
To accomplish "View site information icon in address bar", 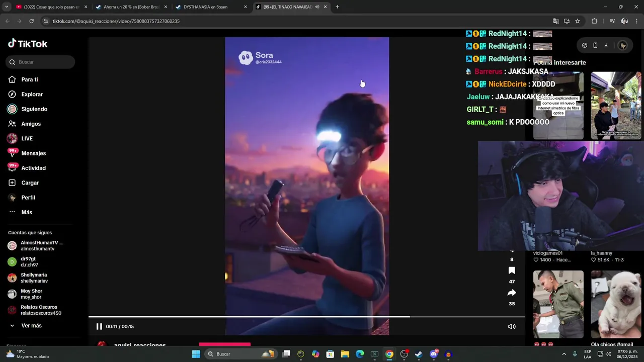I will point(46,21).
